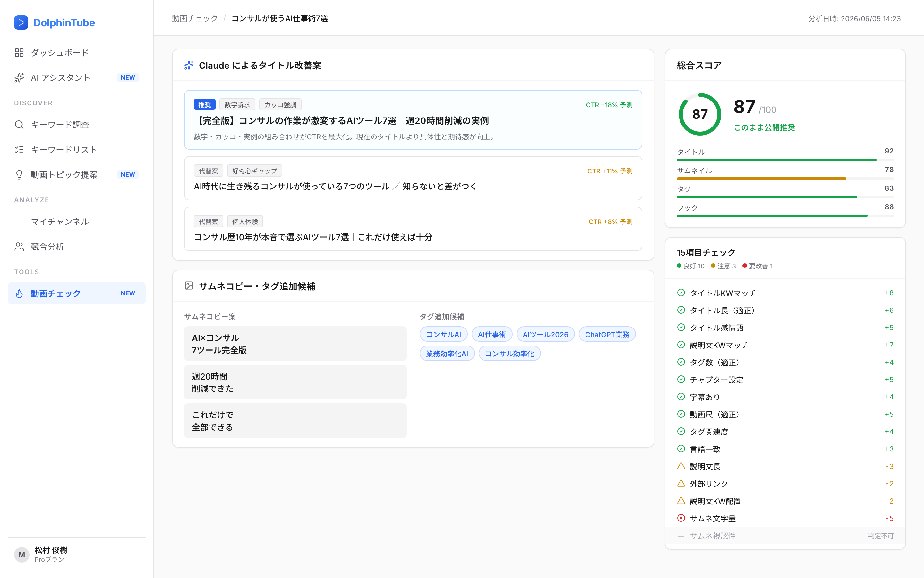
Task: Click the check icon for 説明文KWマッチ
Action: click(681, 345)
